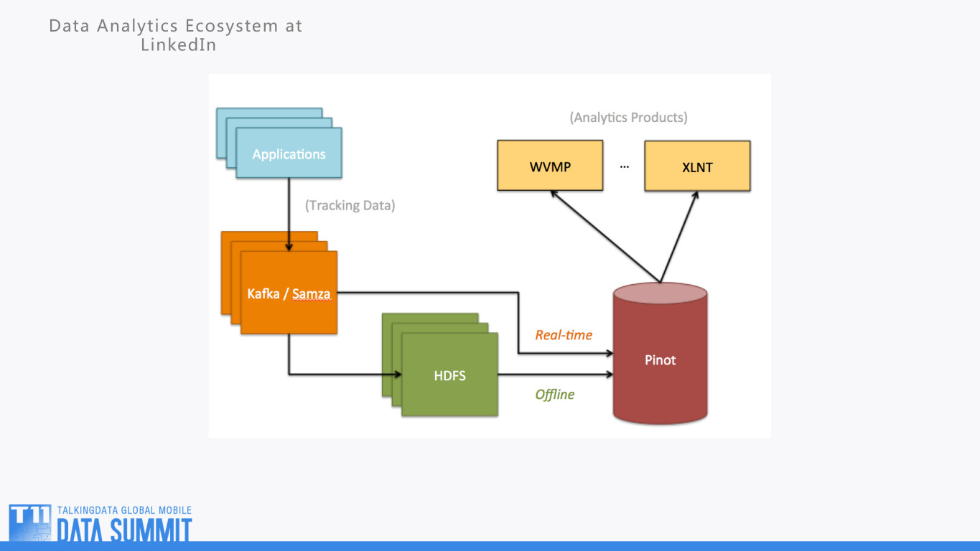
Task: Click the green HDFS box
Action: point(449,375)
